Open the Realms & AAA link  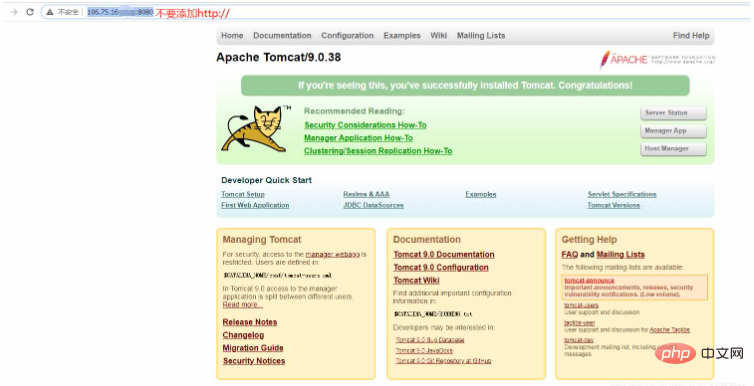coord(366,194)
